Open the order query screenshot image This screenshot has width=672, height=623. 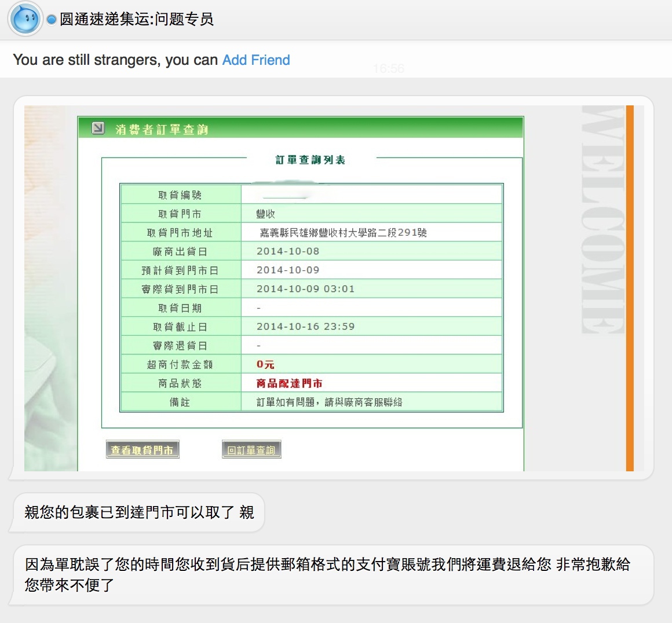coord(334,288)
